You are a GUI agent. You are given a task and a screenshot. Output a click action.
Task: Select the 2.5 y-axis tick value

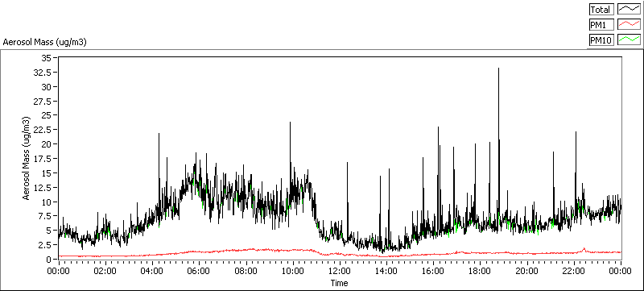tap(46, 245)
